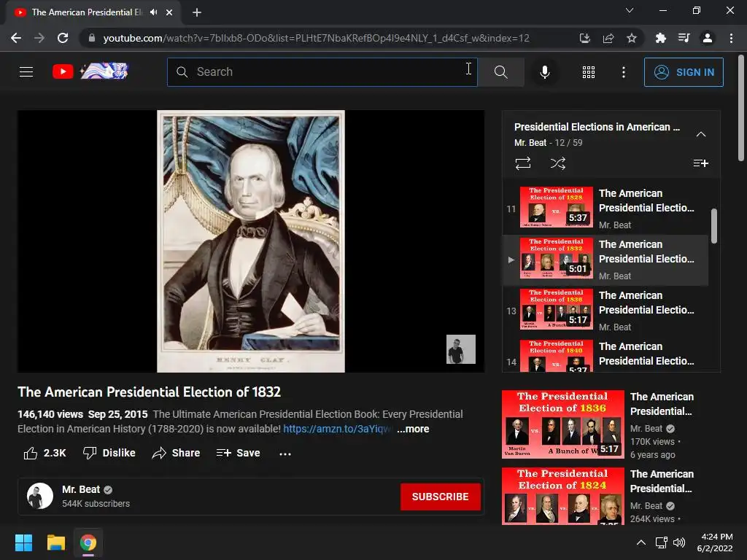Save playlist to library icon
Screen dimensions: 747x560
tap(700, 163)
